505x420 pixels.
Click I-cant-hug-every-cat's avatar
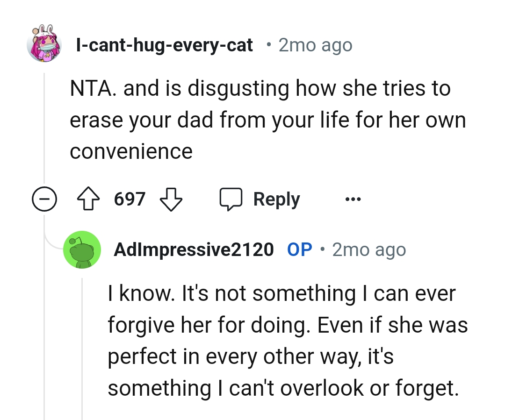click(44, 44)
